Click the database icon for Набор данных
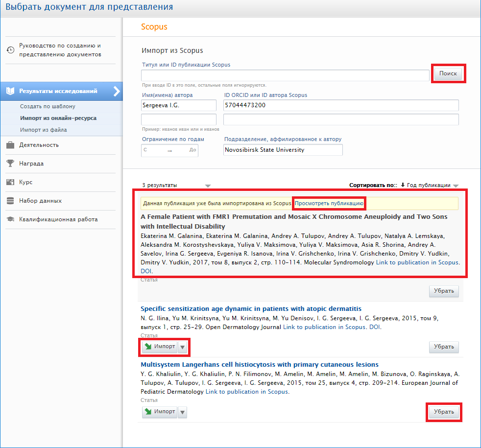The height and width of the screenshot is (448, 481). point(10,201)
